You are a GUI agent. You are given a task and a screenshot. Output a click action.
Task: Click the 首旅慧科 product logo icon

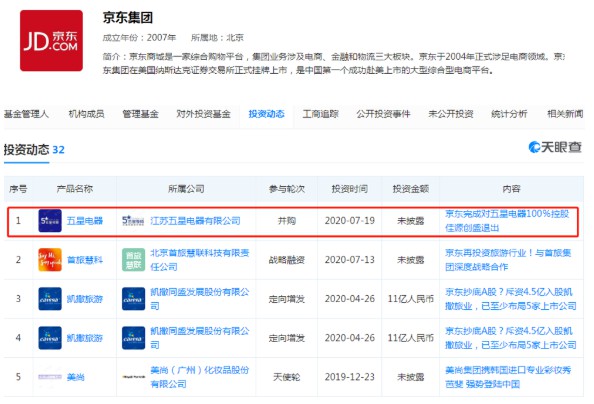point(50,260)
